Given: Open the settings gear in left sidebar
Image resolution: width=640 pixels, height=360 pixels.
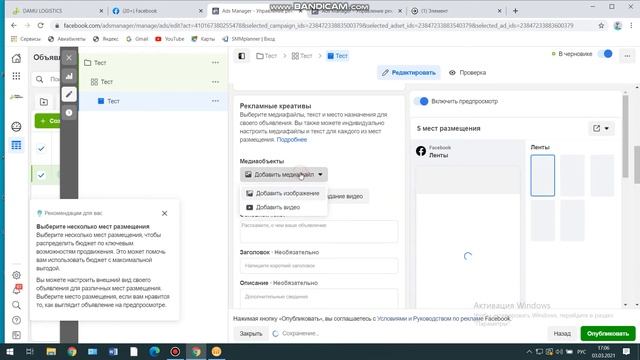Looking at the screenshot, I should (16, 275).
